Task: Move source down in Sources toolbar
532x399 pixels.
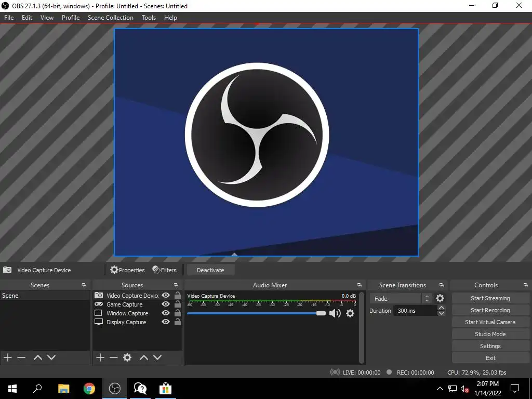Action: pyautogui.click(x=157, y=357)
